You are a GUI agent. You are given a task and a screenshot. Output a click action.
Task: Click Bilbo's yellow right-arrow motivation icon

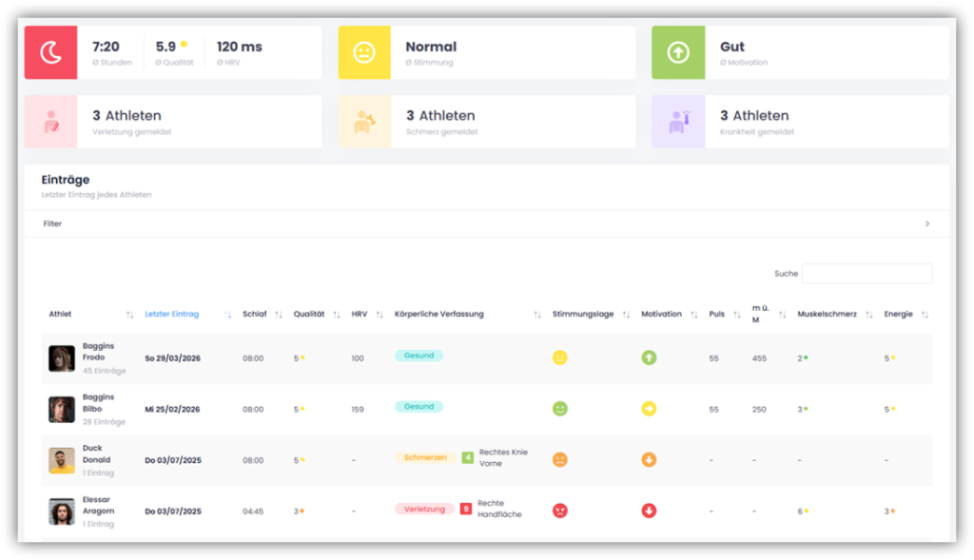649,409
